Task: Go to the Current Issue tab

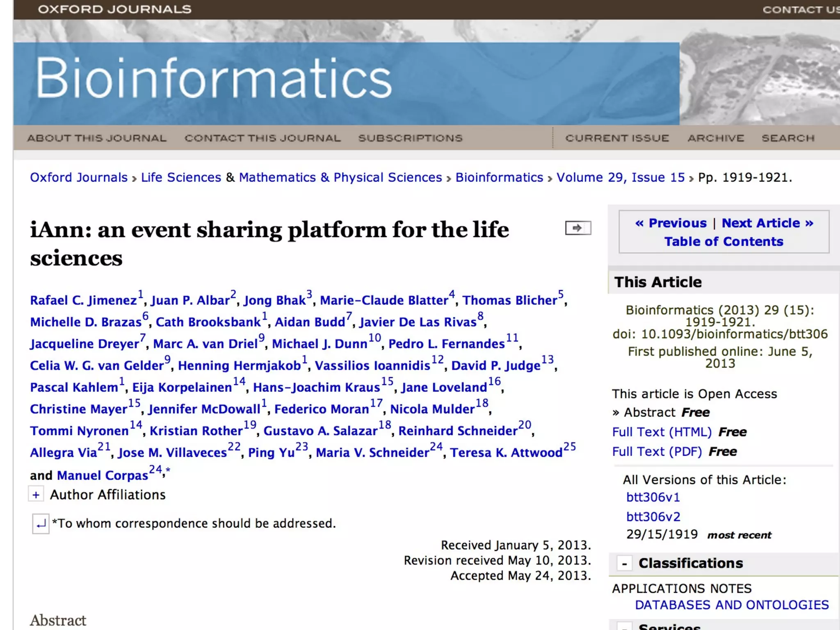Action: [617, 138]
